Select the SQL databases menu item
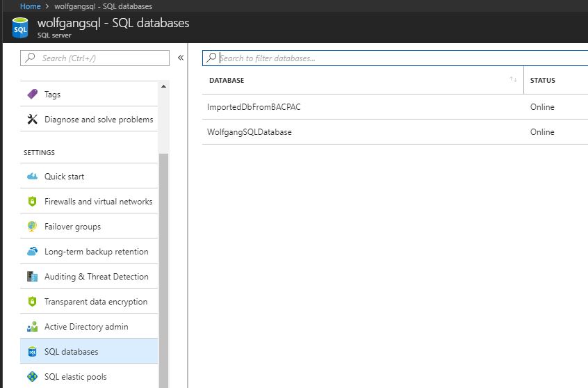Viewport: 588px width, 388px height. [x=89, y=351]
